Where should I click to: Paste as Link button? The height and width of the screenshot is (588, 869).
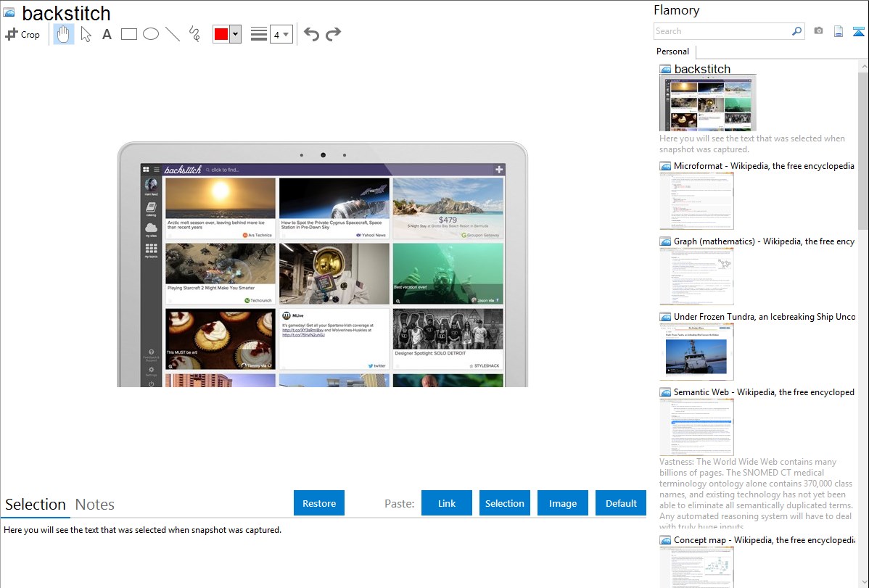(447, 503)
